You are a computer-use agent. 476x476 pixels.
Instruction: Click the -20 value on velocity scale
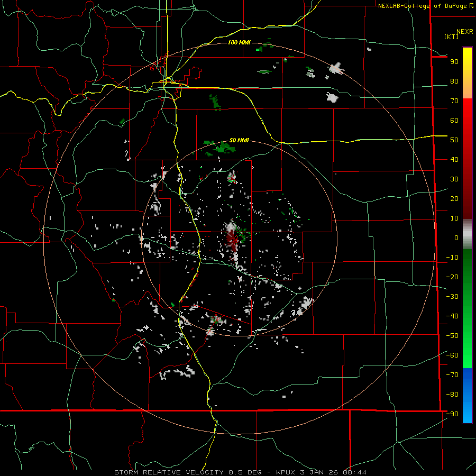(452, 277)
